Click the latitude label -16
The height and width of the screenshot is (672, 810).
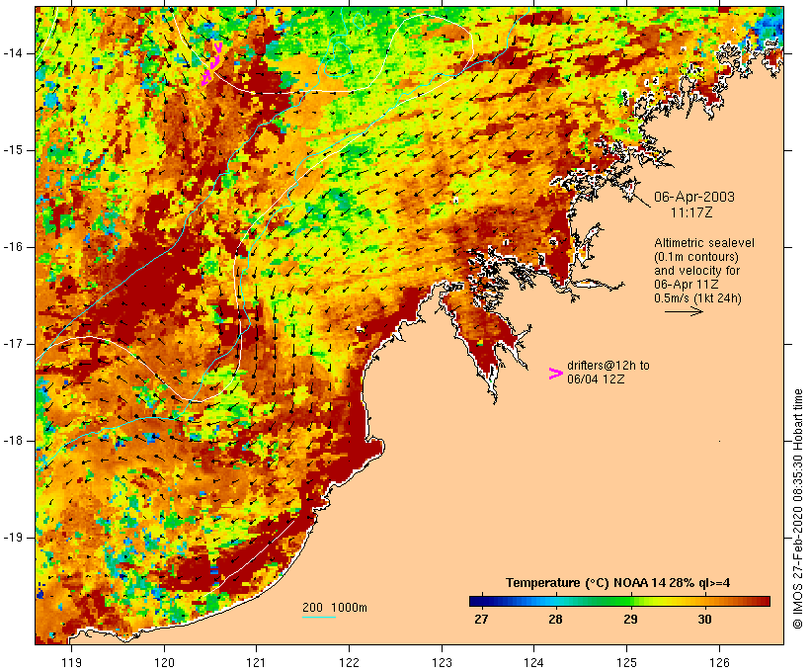point(13,247)
